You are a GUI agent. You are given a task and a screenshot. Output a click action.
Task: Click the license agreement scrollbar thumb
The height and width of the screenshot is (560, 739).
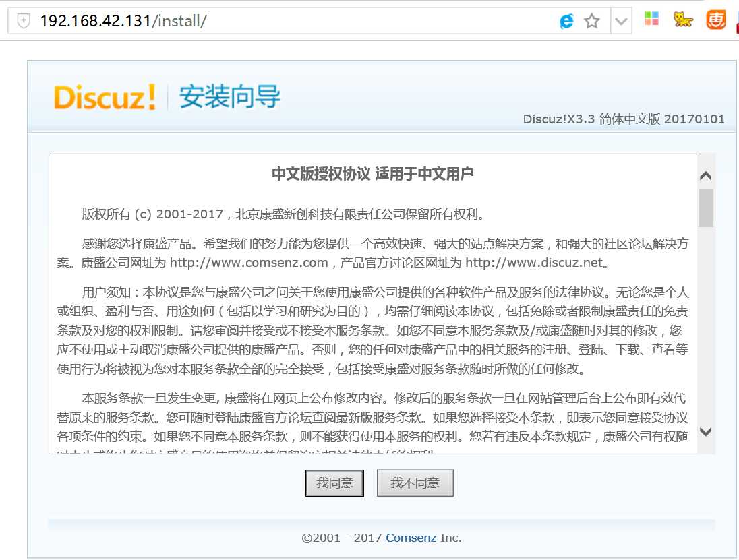point(705,208)
